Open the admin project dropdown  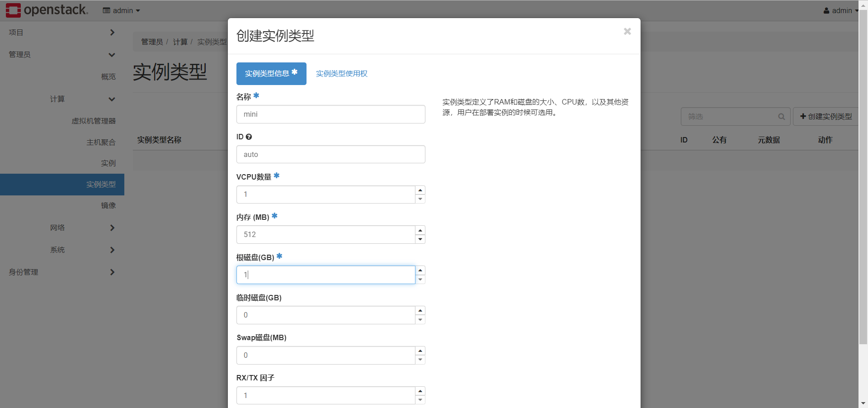(x=121, y=10)
